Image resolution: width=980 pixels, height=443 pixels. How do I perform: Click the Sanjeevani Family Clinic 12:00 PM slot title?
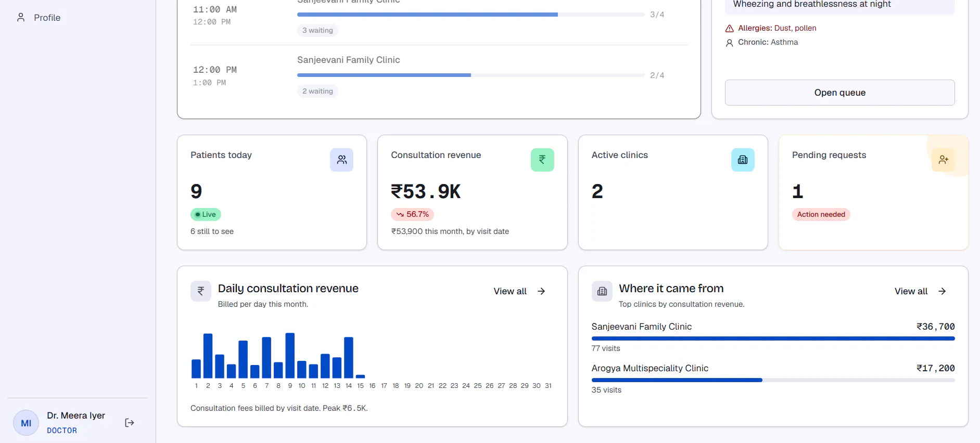click(x=348, y=60)
